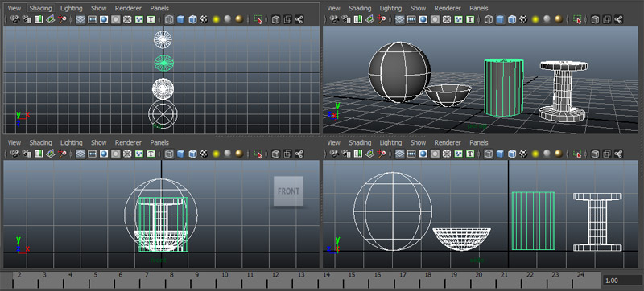This screenshot has width=644, height=291.
Task: Open Show menu in side panel
Action: [x=418, y=142]
